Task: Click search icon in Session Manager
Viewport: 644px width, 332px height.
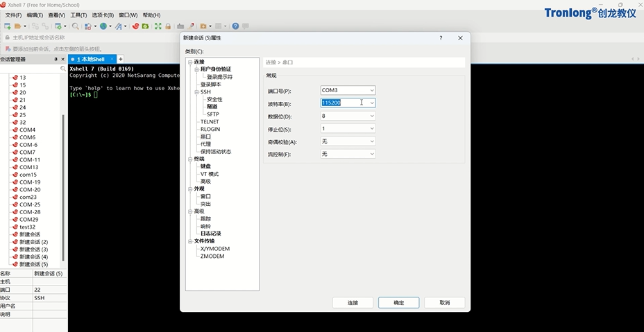Action: (63, 69)
